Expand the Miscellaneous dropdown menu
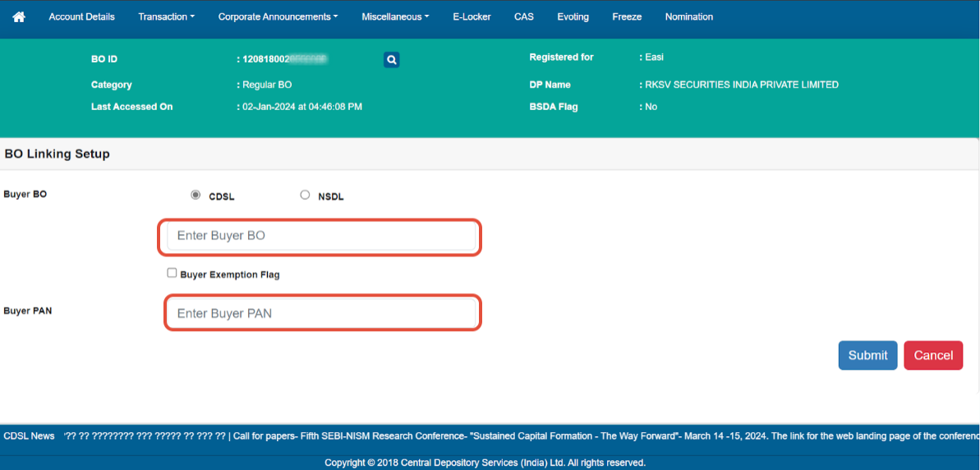Viewport: 980px width, 470px height. click(395, 16)
